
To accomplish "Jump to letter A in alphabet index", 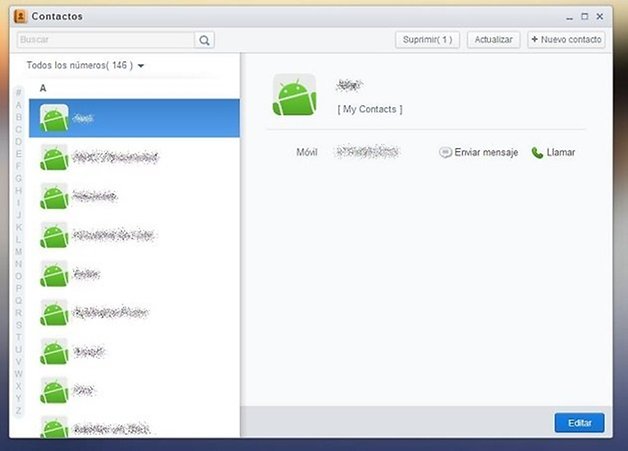I will tap(18, 105).
